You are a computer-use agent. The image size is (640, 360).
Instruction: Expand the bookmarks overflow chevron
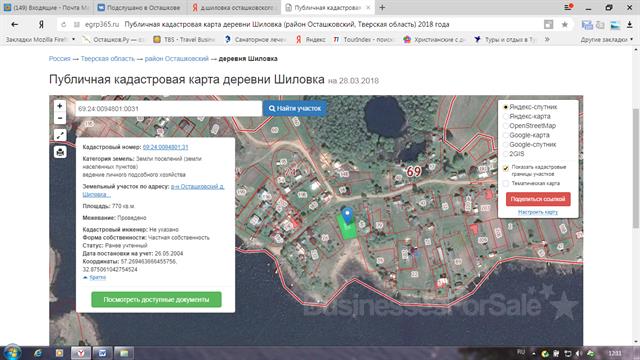click(x=547, y=39)
